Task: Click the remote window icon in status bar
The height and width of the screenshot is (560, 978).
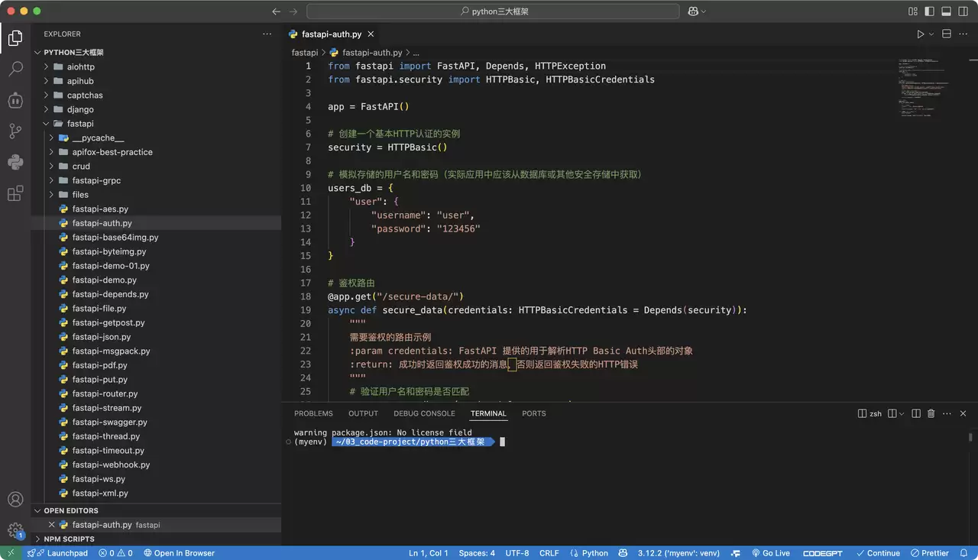Action: pos(10,553)
